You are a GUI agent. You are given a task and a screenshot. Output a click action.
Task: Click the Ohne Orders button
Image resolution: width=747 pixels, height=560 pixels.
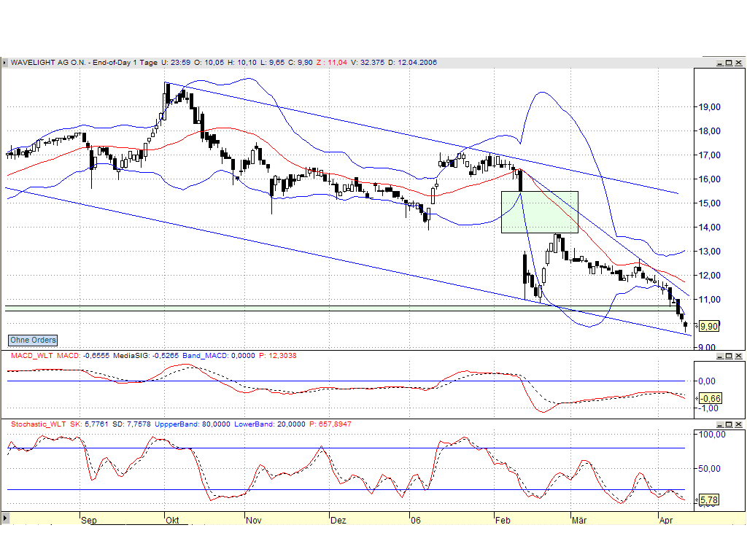pyautogui.click(x=33, y=340)
